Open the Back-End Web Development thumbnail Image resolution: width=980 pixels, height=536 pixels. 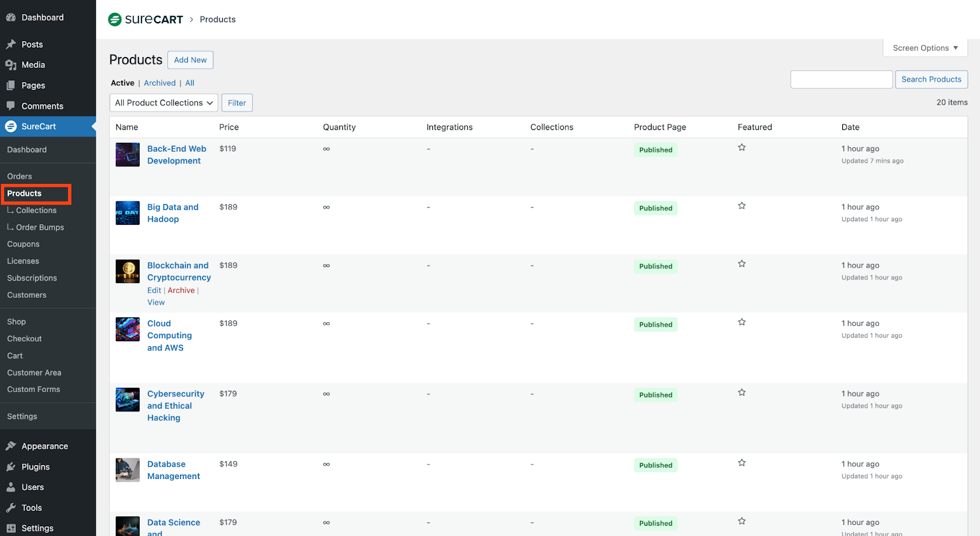click(x=127, y=155)
